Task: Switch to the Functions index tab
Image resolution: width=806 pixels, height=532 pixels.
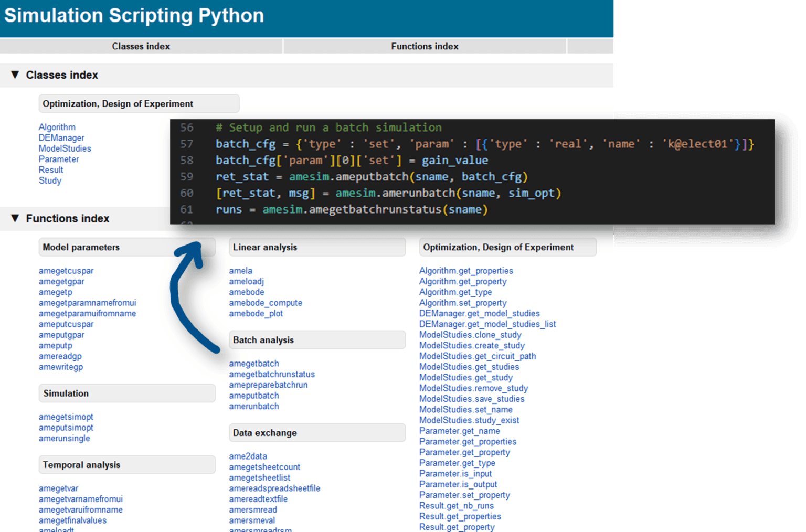Action: point(424,46)
